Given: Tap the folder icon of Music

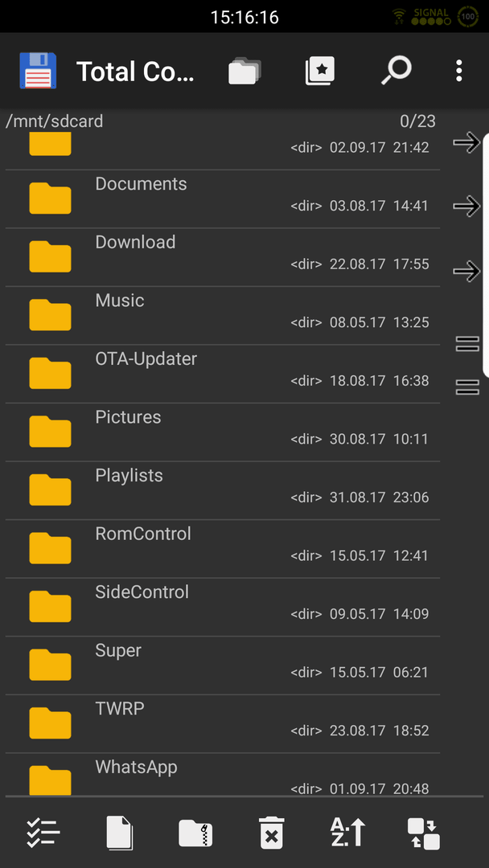Looking at the screenshot, I should 50,314.
